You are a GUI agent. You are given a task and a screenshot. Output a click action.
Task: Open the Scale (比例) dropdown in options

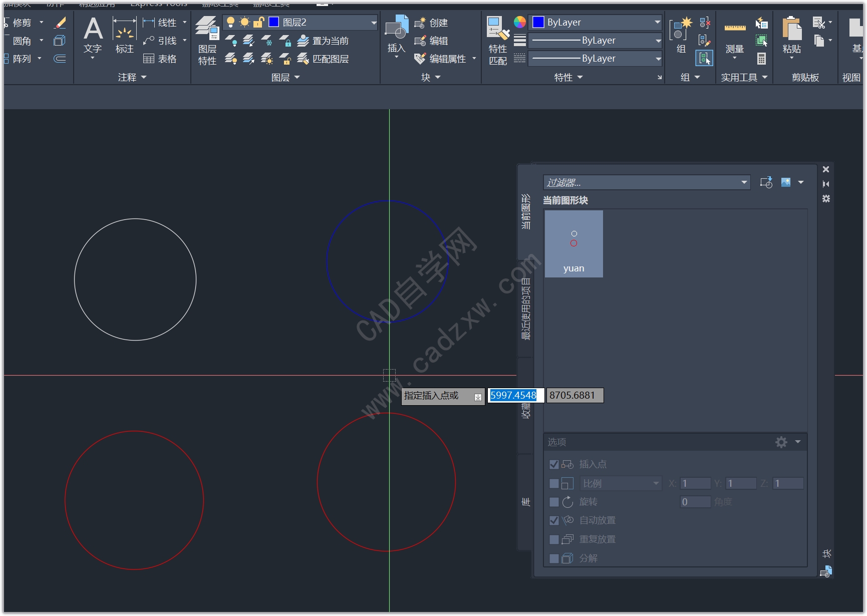(621, 483)
